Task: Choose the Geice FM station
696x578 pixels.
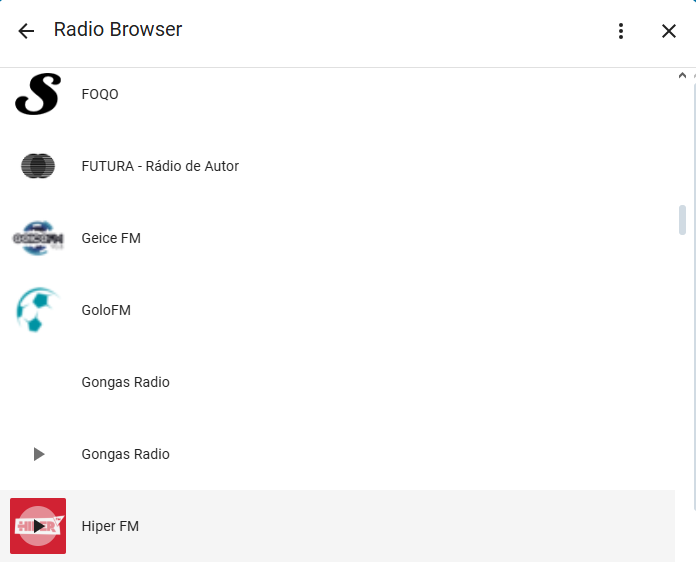Action: (111, 238)
